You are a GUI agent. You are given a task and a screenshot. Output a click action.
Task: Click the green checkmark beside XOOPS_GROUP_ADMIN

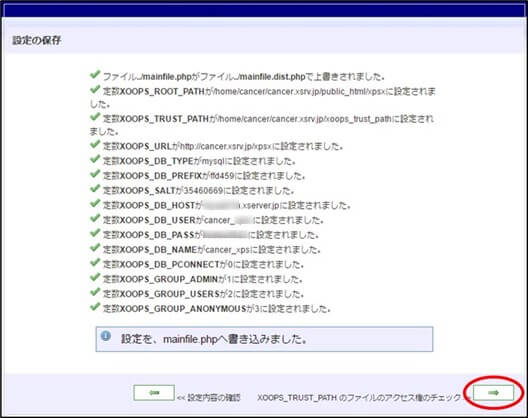(95, 277)
